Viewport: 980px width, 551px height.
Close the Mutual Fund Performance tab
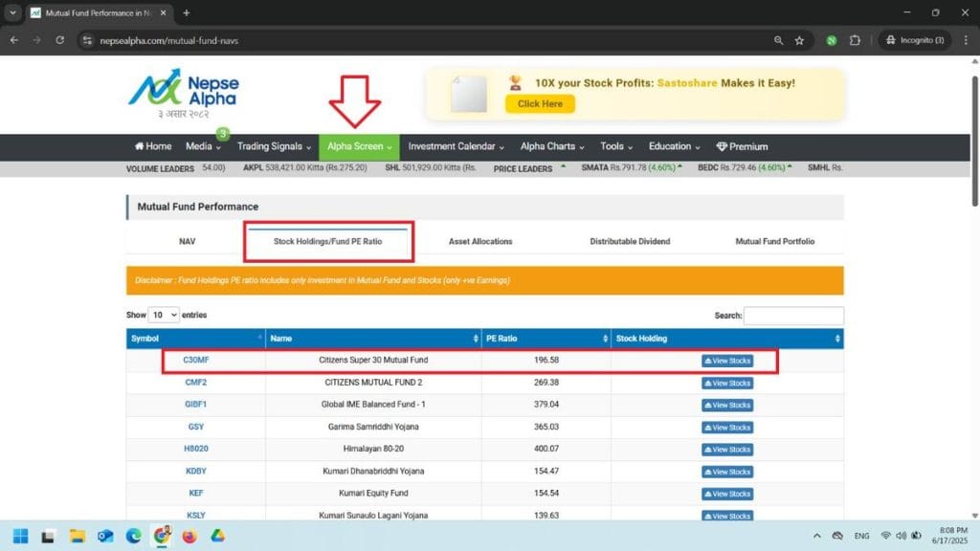tap(163, 12)
